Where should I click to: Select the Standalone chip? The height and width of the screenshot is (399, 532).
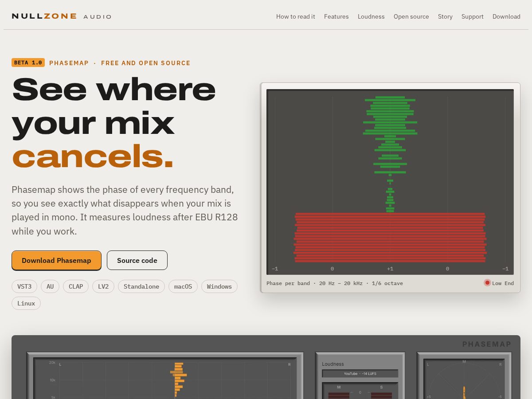point(141,286)
